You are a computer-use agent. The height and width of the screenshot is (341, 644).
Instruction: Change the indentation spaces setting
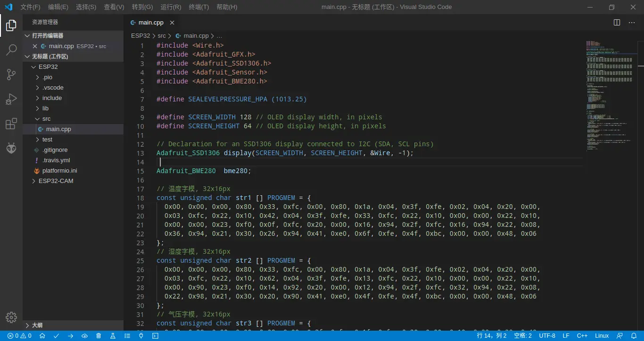[x=523, y=336]
